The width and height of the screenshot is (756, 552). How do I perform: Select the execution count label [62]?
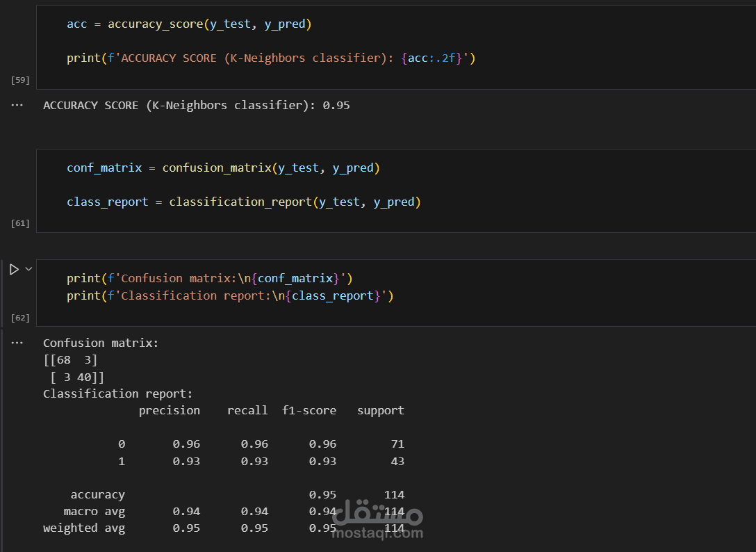pos(20,318)
